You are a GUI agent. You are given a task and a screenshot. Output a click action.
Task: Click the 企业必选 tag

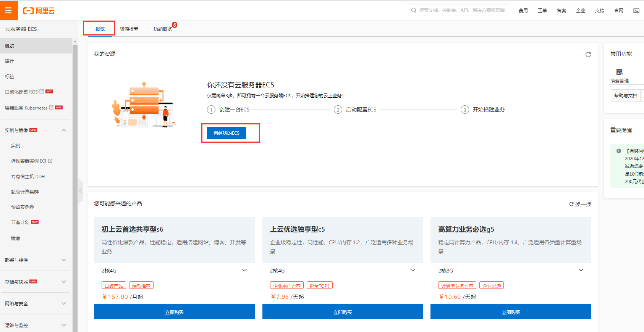pos(492,285)
